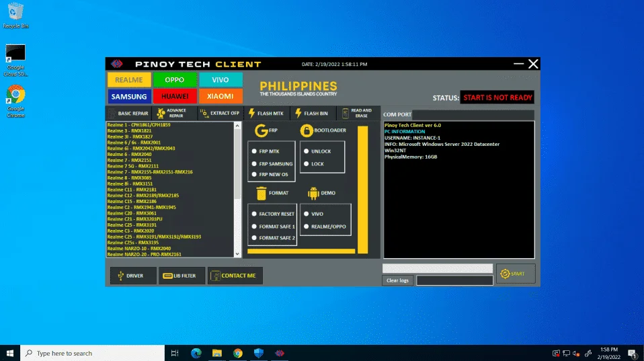Open Windows Start menu

[10, 353]
